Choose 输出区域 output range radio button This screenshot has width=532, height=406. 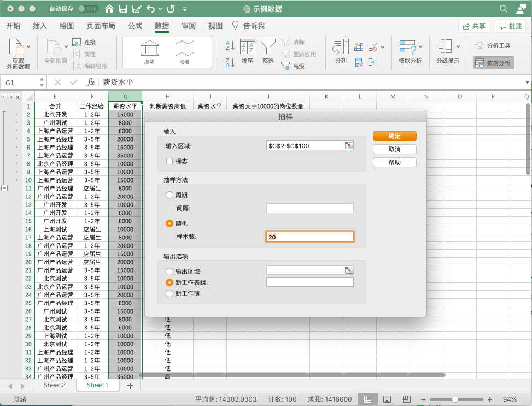[x=169, y=271]
